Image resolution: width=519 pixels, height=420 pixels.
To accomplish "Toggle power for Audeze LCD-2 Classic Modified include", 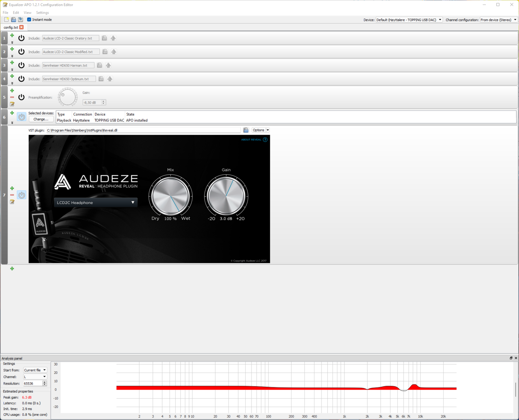I will point(21,52).
